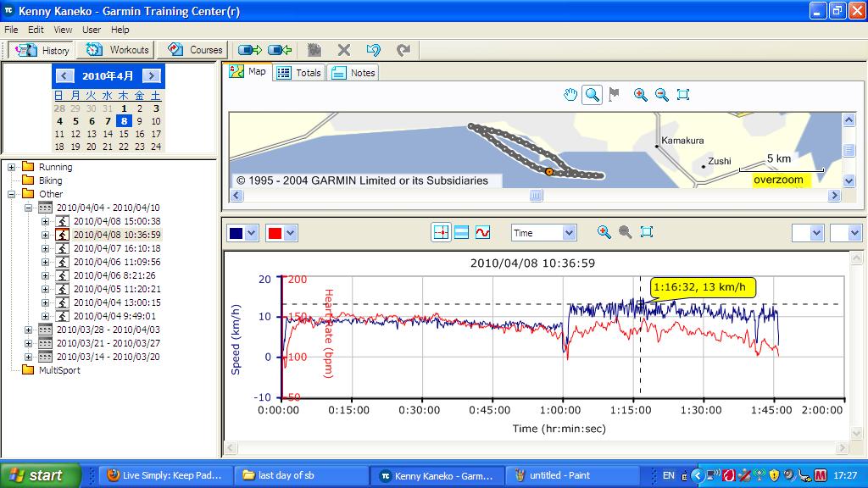Select the map magnifier zoom tool
The image size is (868, 488).
coord(592,95)
